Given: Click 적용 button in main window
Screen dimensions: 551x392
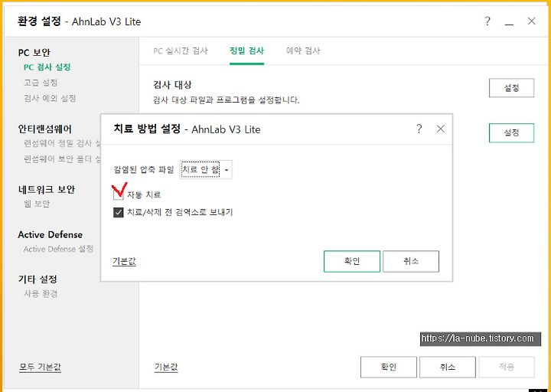Looking at the screenshot, I should pyautogui.click(x=507, y=367).
